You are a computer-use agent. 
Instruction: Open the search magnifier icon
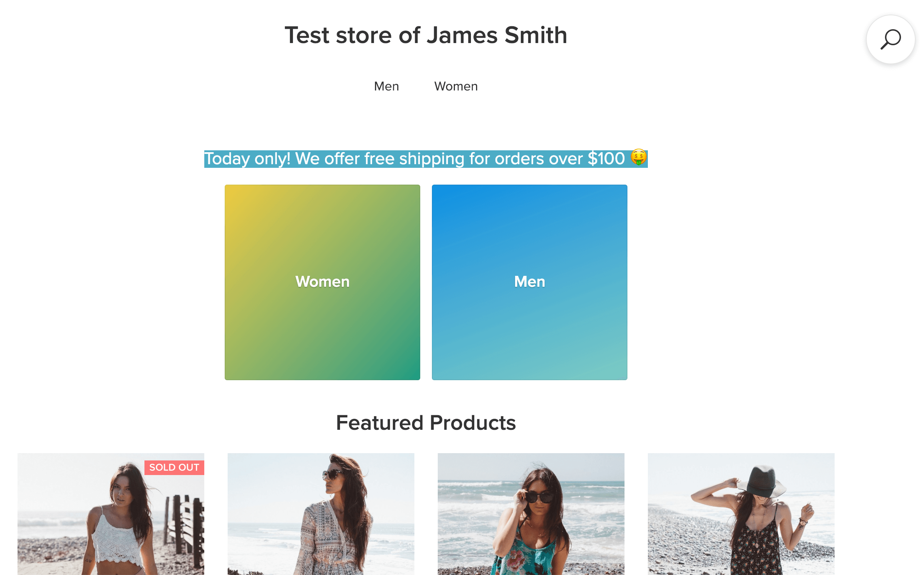[890, 39]
